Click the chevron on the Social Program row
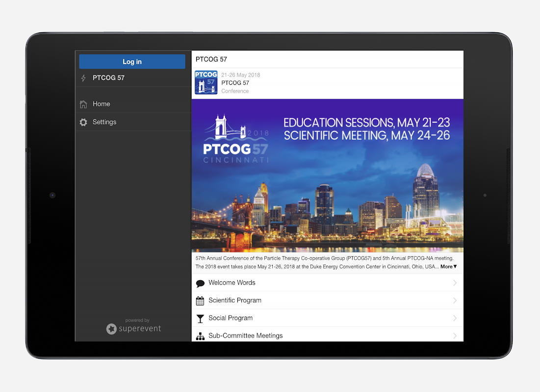The image size is (540, 392). point(455,318)
